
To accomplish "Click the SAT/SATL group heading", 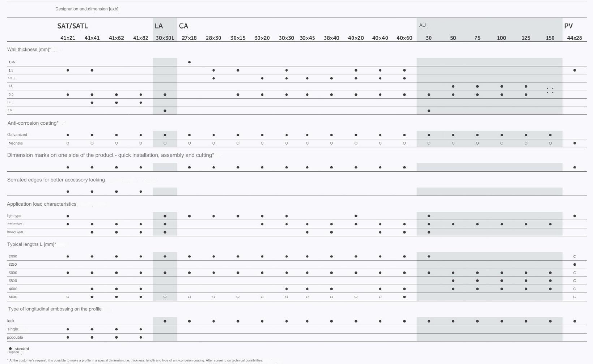I will (72, 26).
